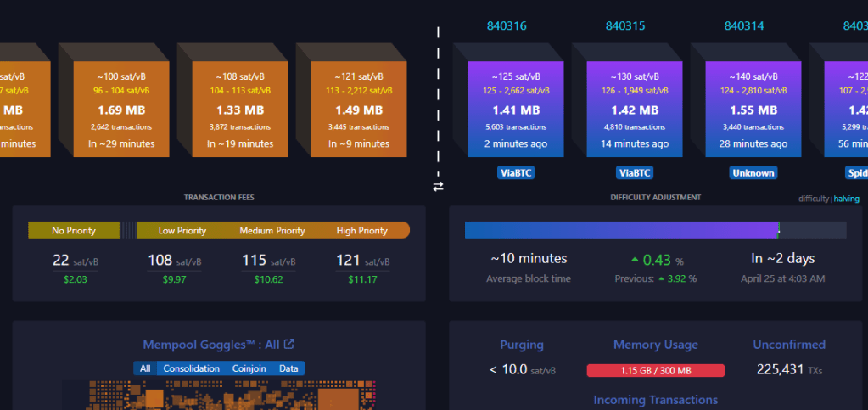Image resolution: width=868 pixels, height=410 pixels.
Task: Click the Unknown mining pool tag
Action: pos(753,172)
